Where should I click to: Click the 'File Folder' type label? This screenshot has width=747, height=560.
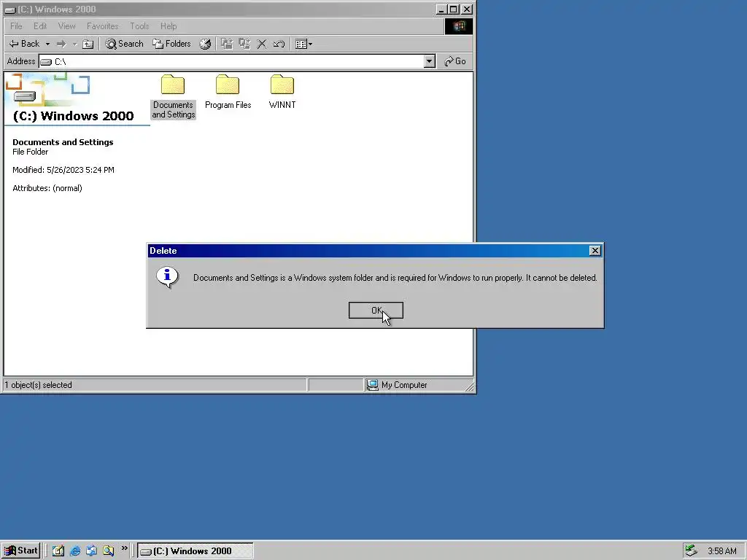[x=30, y=152]
